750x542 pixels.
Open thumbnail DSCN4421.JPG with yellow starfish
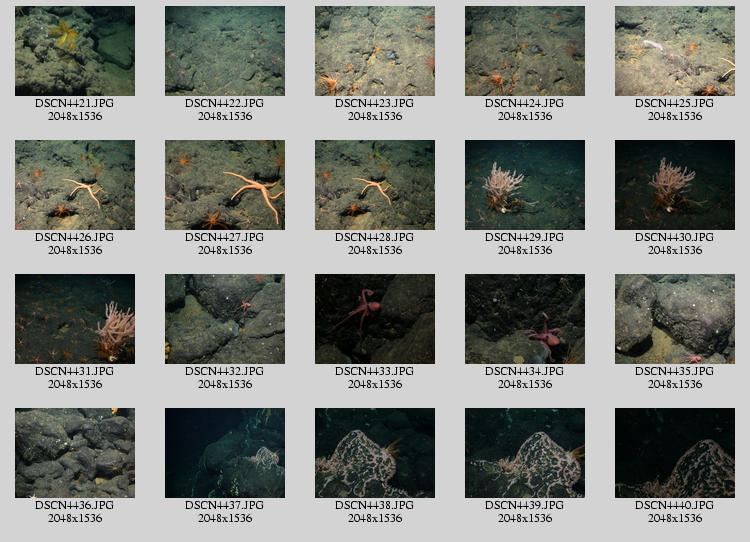(75, 51)
